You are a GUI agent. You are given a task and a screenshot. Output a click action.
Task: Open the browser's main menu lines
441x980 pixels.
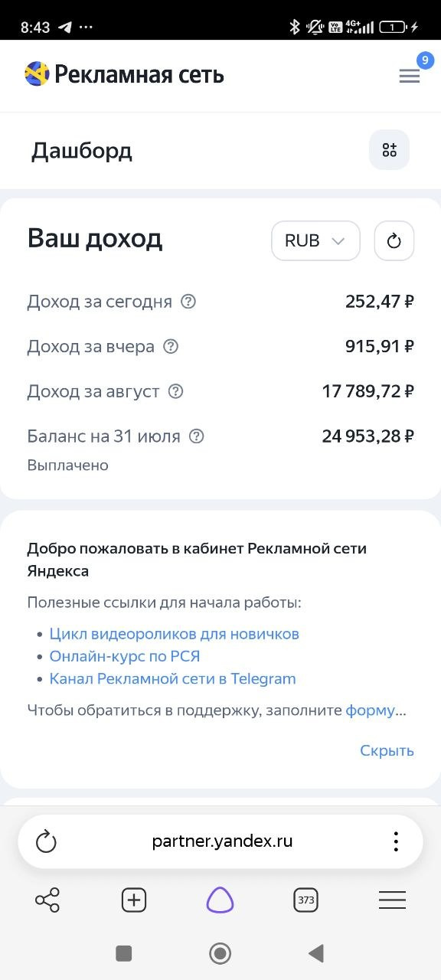coord(392,900)
